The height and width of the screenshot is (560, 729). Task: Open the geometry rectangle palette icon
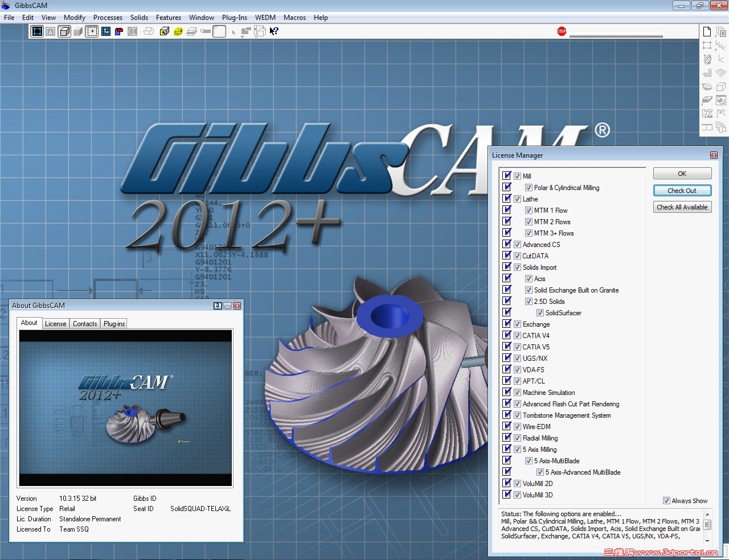tap(707, 45)
